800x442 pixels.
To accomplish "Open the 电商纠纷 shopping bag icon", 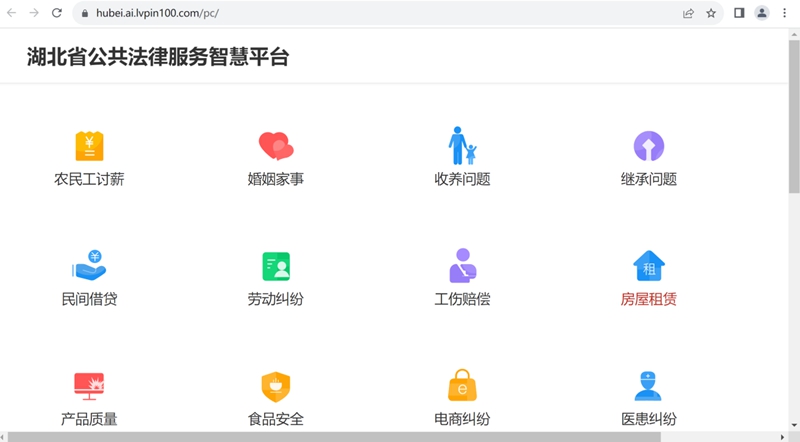I will (462, 385).
